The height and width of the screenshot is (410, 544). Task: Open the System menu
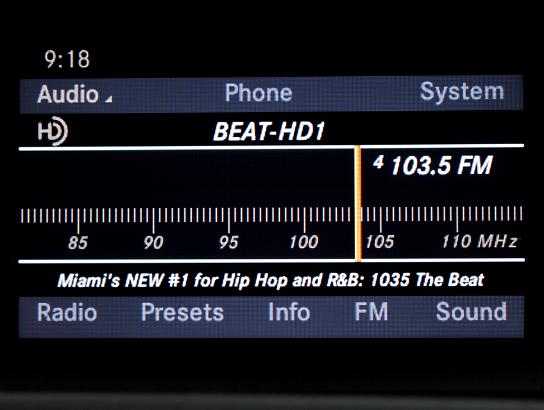(x=462, y=92)
